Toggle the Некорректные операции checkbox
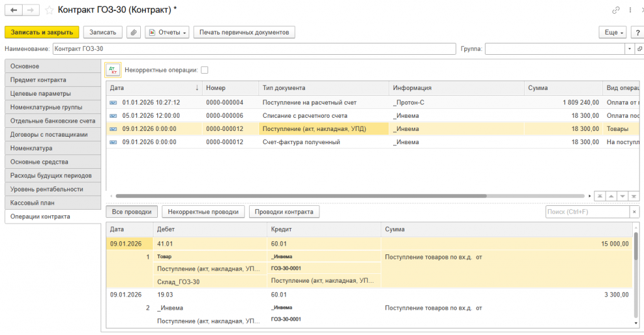644x335 pixels. pos(204,70)
